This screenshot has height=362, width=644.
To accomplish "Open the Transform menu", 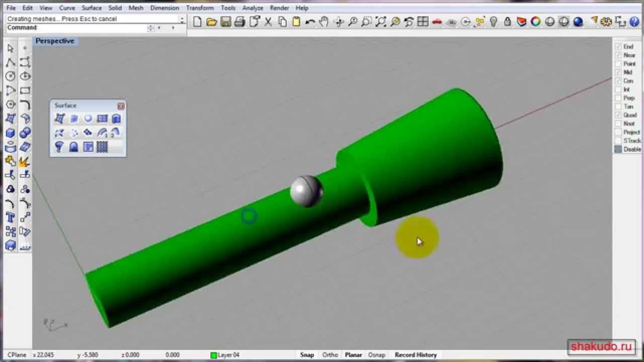I will pyautogui.click(x=200, y=8).
